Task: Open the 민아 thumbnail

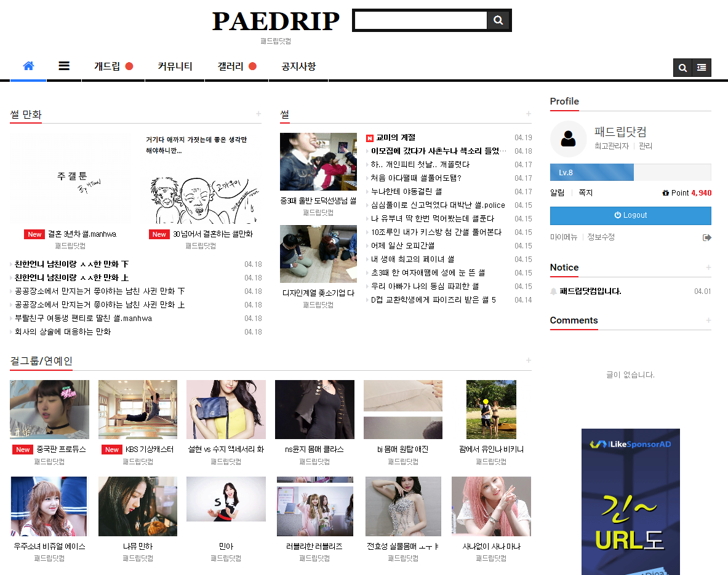Action: [x=226, y=499]
